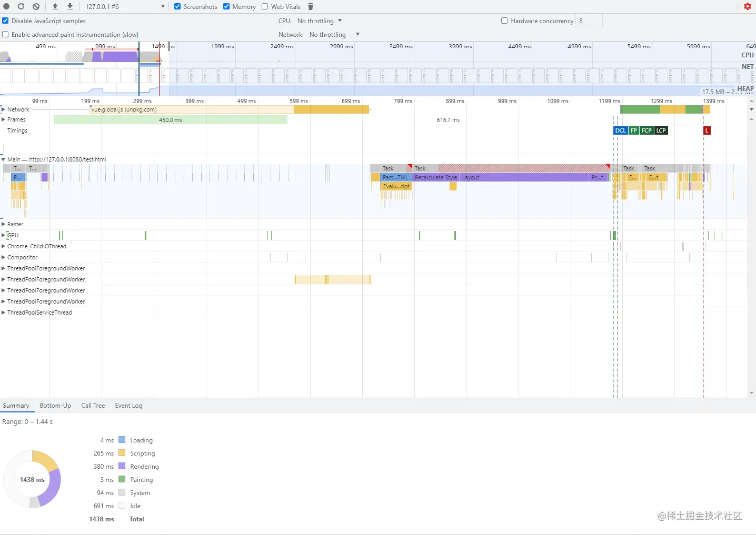Click the Range: 0 – 1.44 s text

click(x=27, y=421)
